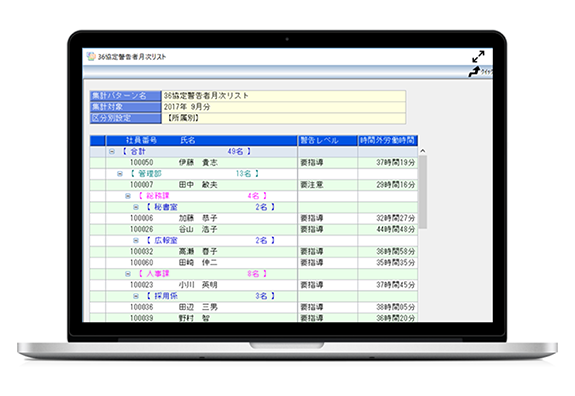Click the 社員番号 column header

pyautogui.click(x=142, y=140)
